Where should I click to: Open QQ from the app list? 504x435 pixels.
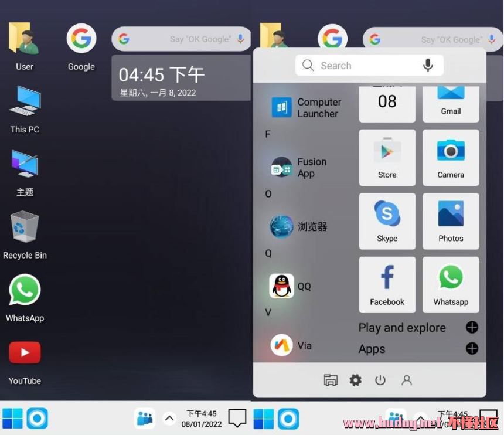click(x=290, y=286)
